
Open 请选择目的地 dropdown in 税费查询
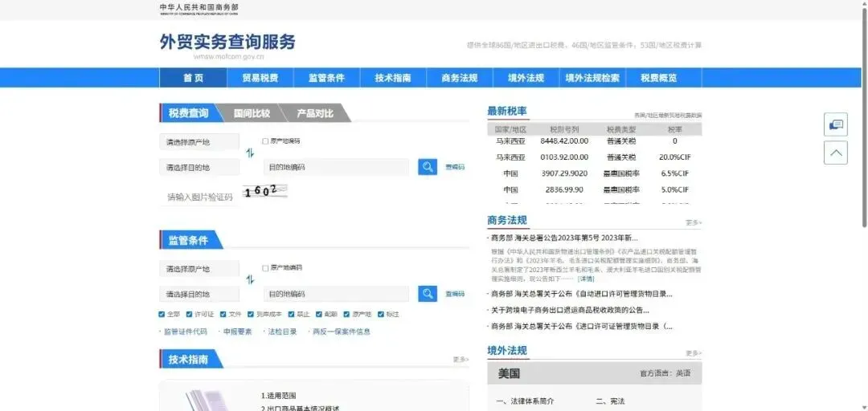(x=199, y=167)
